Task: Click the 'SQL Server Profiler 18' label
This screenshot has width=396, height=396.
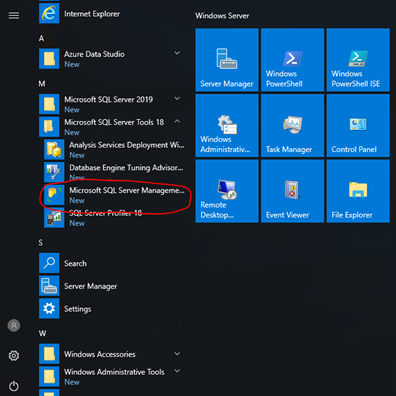Action: click(106, 213)
